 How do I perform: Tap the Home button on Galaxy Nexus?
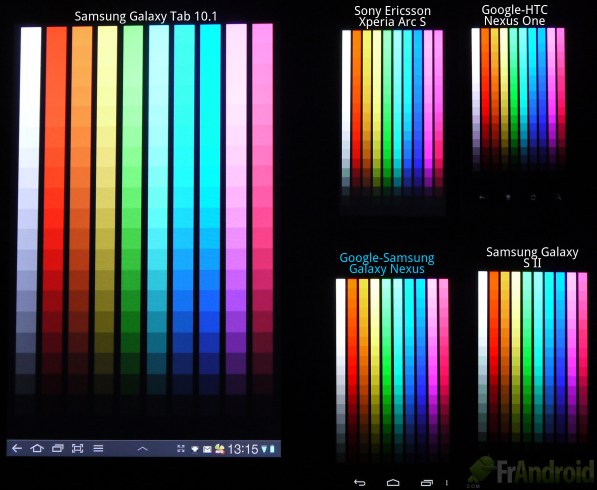click(393, 483)
